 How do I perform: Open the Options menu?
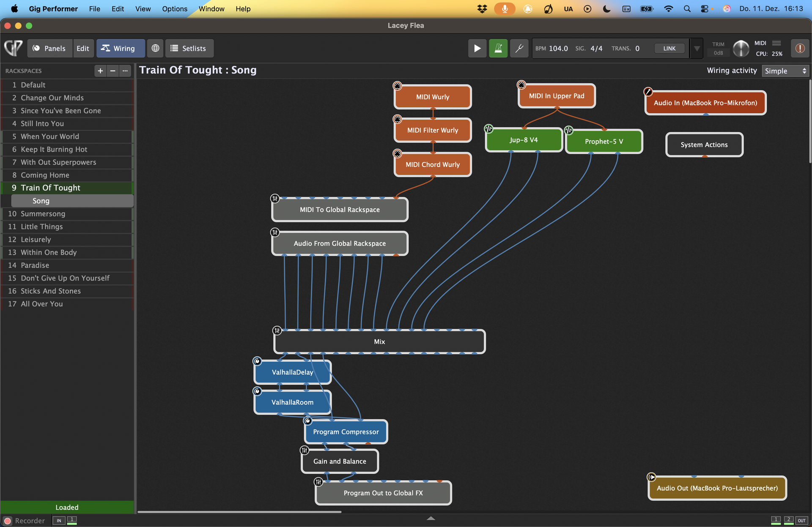[x=174, y=8]
